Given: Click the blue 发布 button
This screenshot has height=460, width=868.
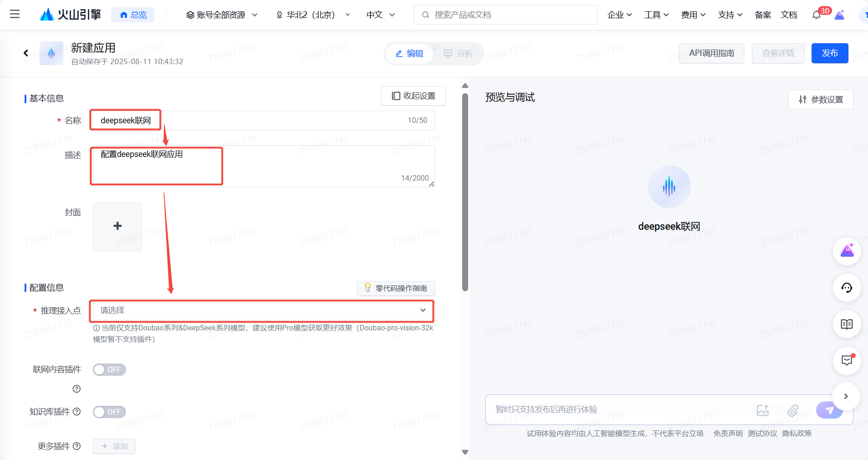Looking at the screenshot, I should tap(830, 53).
